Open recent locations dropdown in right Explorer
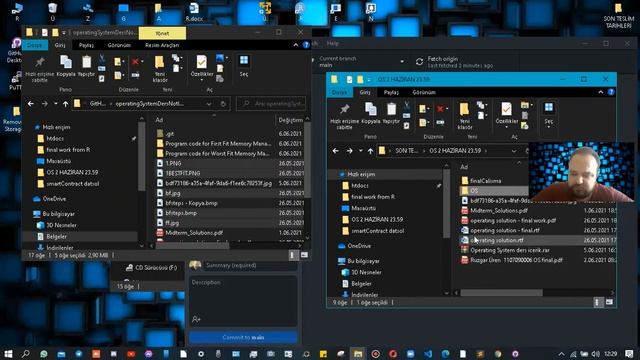The height and width of the screenshot is (360, 640). tap(360, 151)
